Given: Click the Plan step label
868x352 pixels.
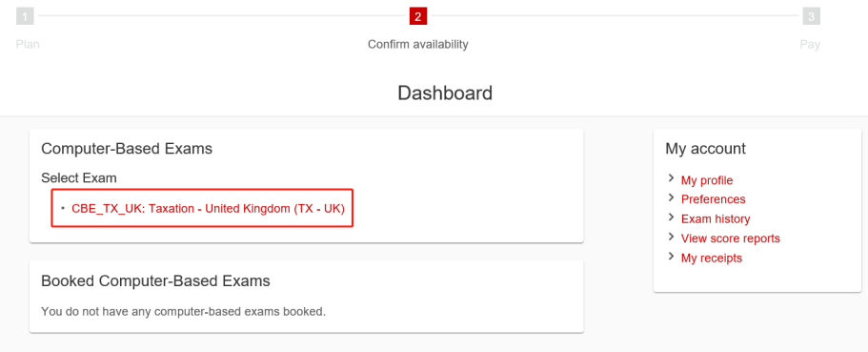Looking at the screenshot, I should pyautogui.click(x=28, y=44).
